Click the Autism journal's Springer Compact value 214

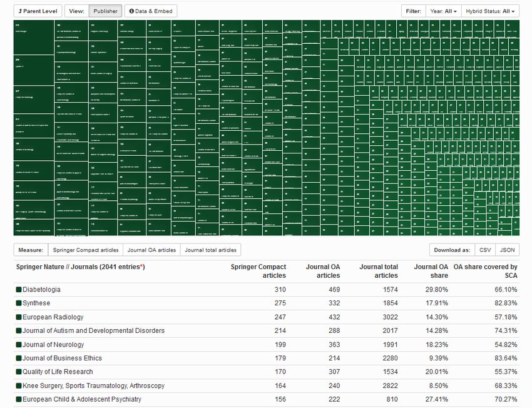pyautogui.click(x=280, y=330)
